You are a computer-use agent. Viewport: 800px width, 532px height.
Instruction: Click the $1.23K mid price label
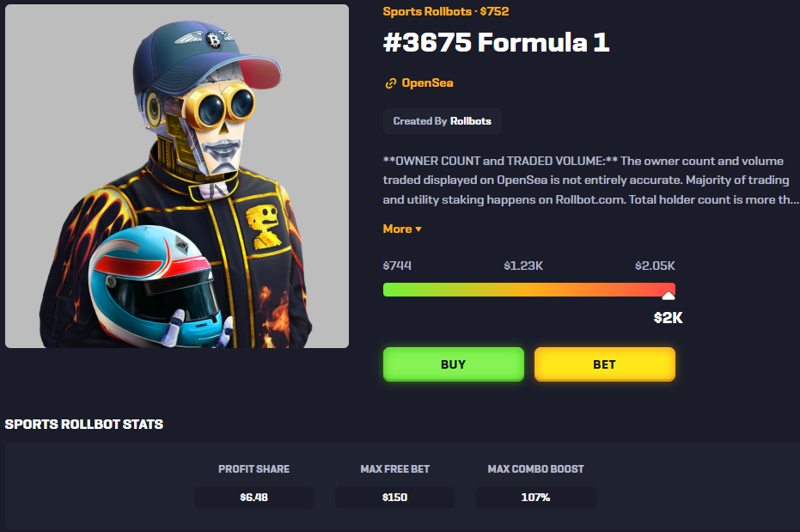pyautogui.click(x=523, y=266)
